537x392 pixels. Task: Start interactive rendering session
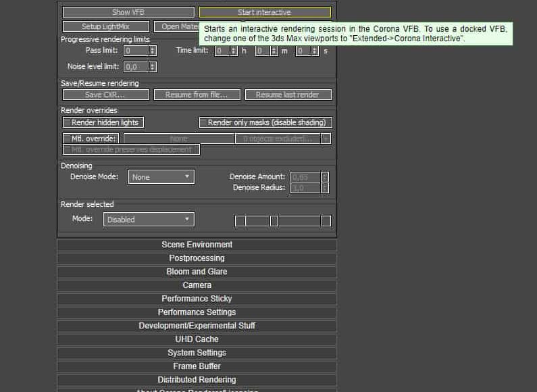pos(264,12)
